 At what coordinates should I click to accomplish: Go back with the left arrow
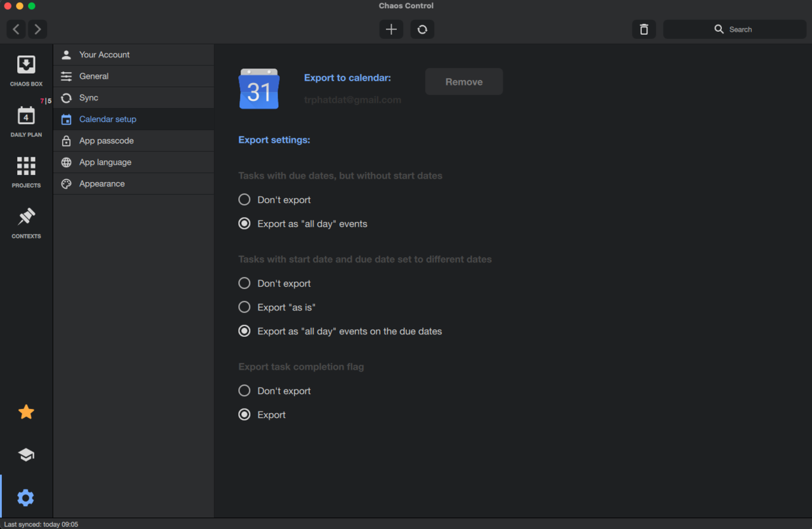16,29
